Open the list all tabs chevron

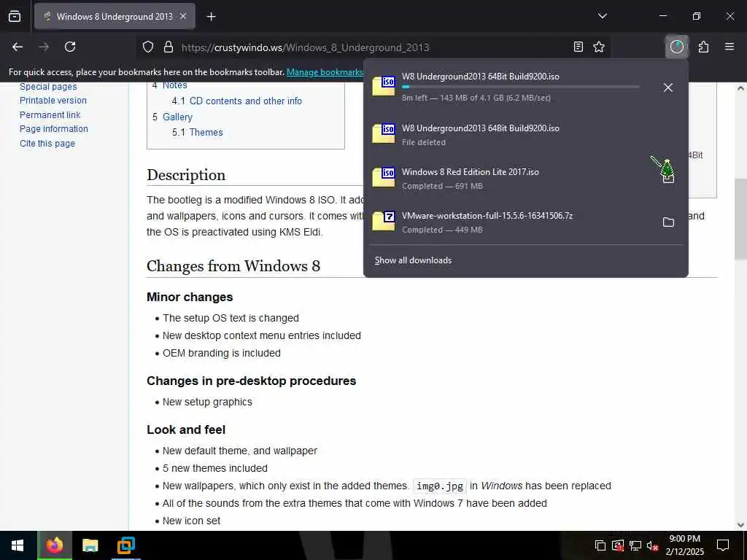coord(602,16)
